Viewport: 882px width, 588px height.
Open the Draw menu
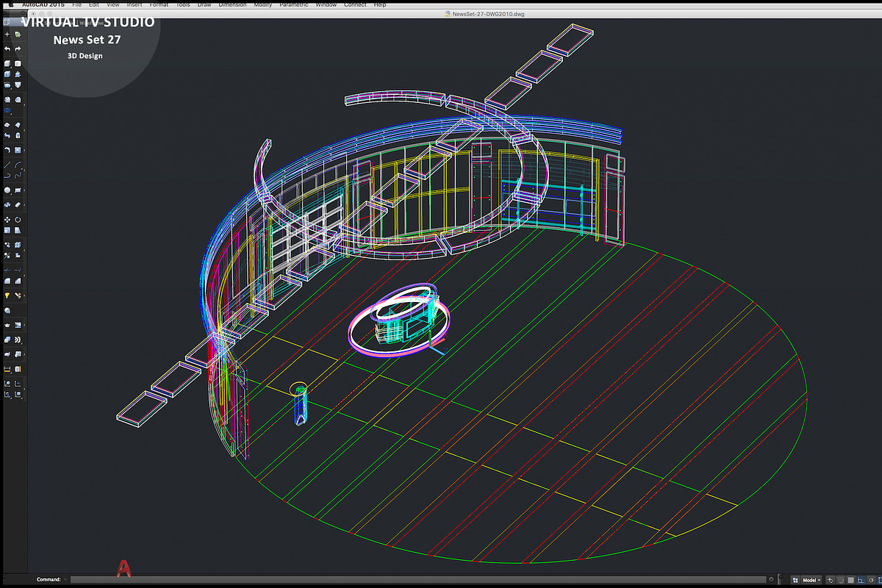[204, 4]
